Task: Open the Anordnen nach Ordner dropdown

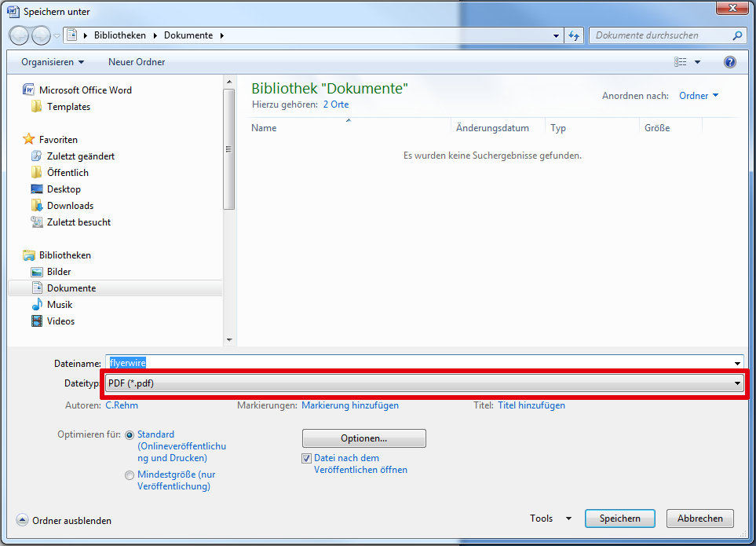Action: coord(699,96)
